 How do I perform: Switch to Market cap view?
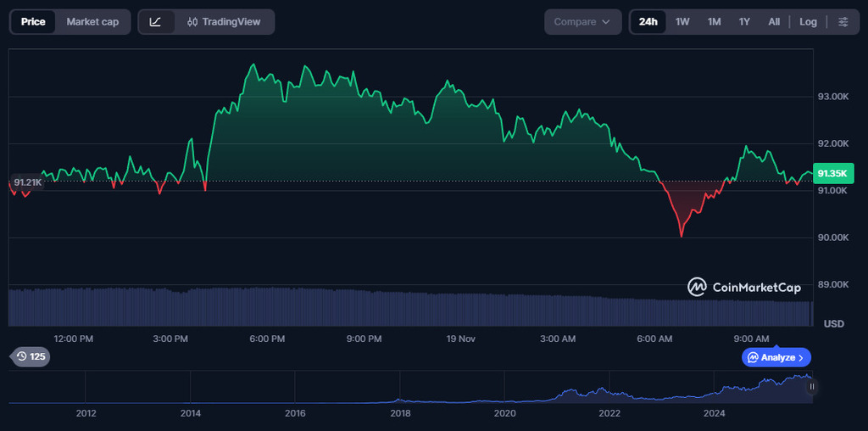point(92,22)
